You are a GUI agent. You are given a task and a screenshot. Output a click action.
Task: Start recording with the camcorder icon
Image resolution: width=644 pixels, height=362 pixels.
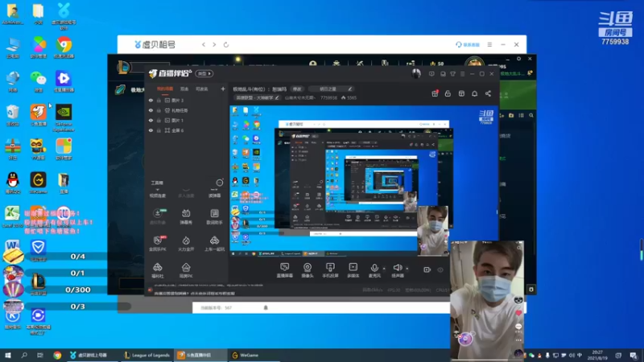point(427,269)
